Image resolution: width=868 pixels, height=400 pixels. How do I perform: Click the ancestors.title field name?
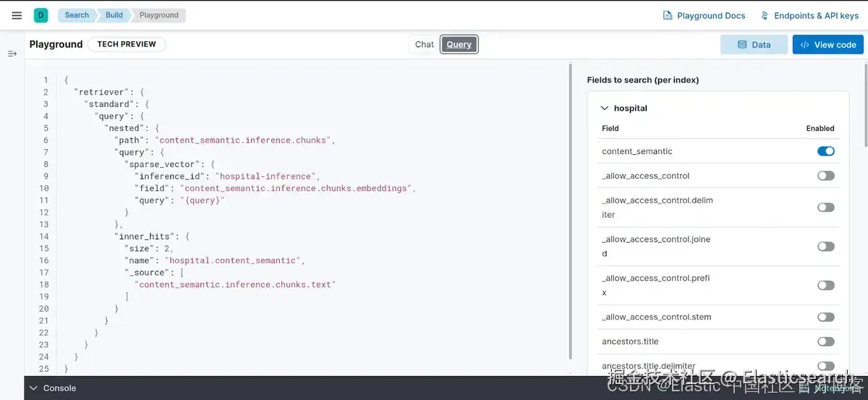[x=630, y=341]
